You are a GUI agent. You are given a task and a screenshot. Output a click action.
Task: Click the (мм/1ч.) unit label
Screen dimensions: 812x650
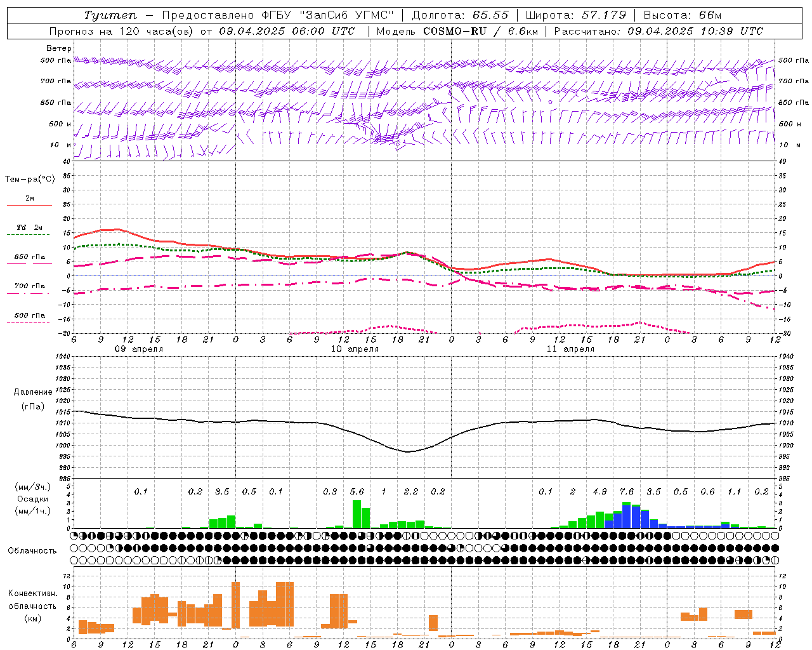tap(33, 511)
